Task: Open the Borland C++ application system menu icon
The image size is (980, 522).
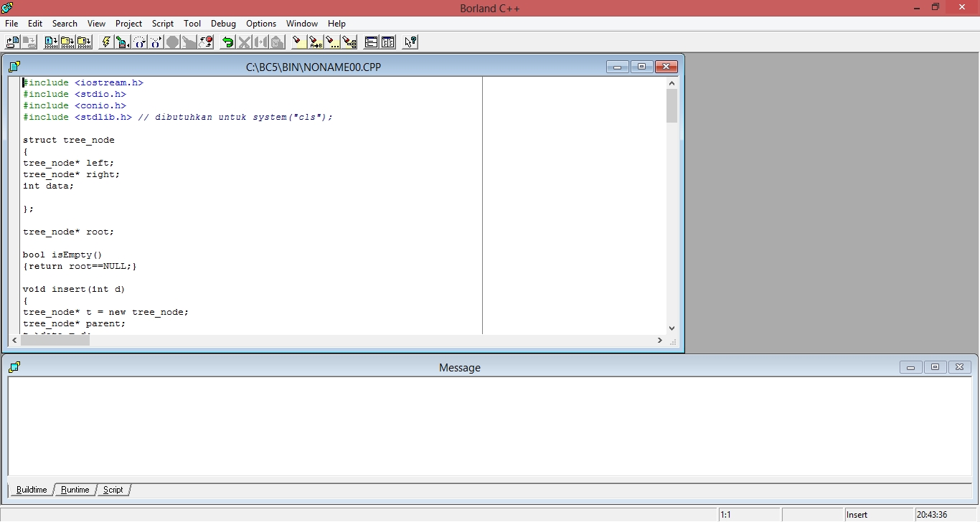Action: pyautogui.click(x=7, y=8)
